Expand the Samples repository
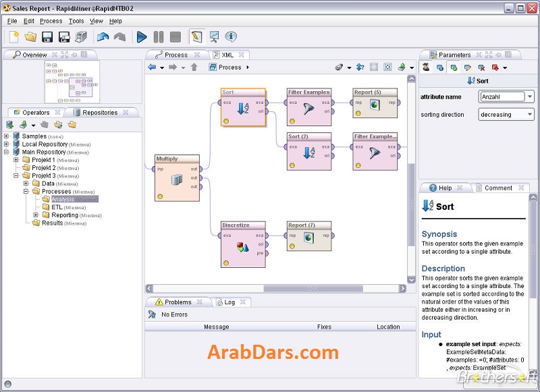 click(x=6, y=136)
